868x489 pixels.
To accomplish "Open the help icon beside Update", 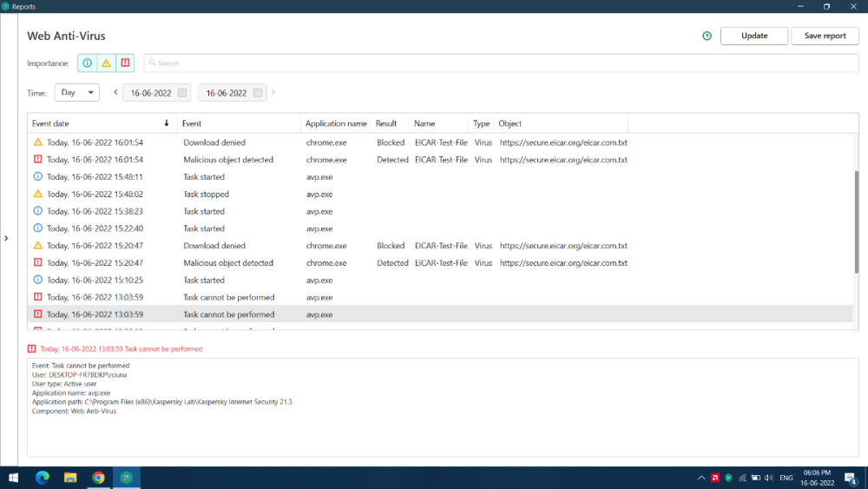I will point(707,36).
